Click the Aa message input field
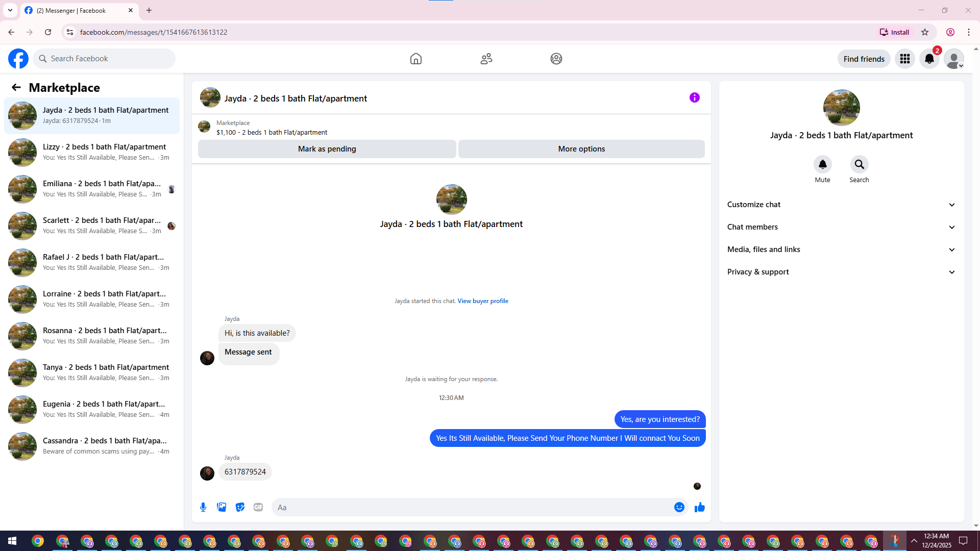The height and width of the screenshot is (551, 980). (470, 507)
